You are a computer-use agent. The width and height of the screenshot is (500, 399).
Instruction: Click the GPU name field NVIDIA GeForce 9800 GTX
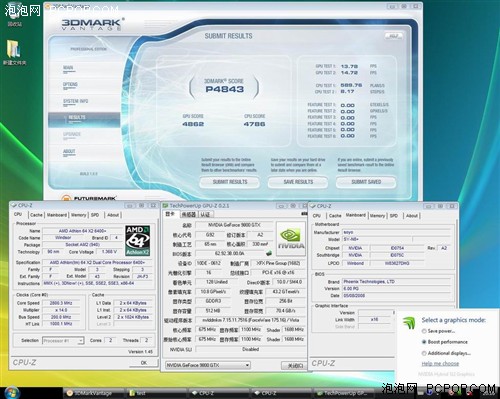[234, 225]
